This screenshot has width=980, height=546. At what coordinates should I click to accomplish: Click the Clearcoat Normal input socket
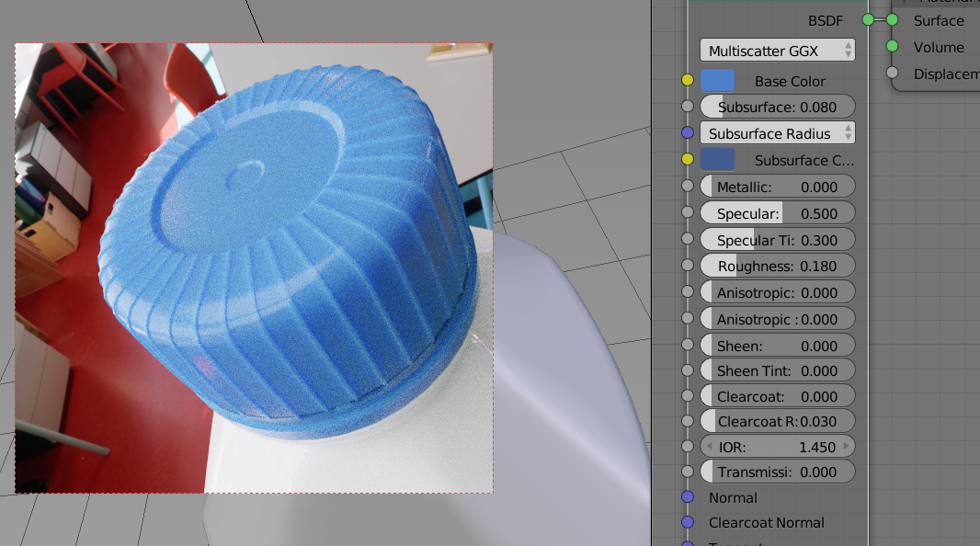click(688, 522)
